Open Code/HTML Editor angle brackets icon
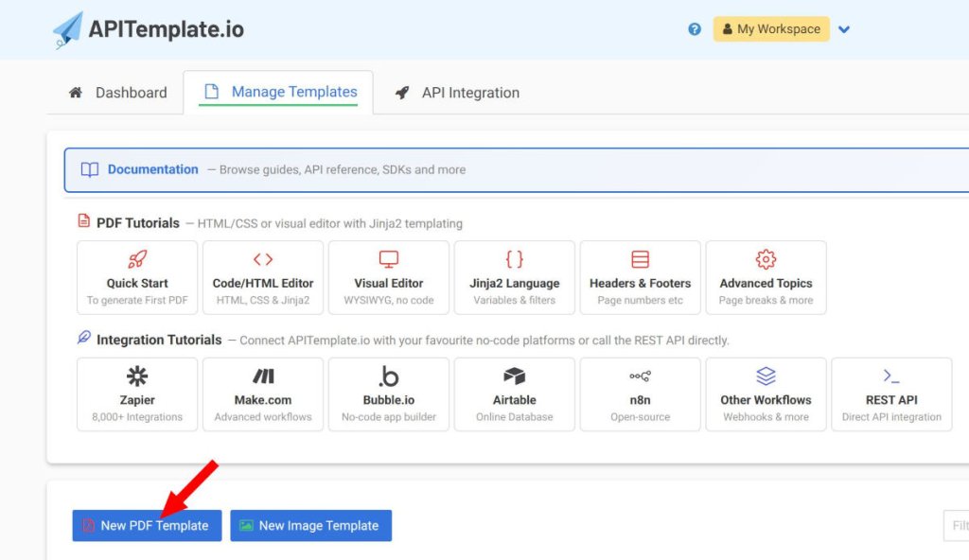The height and width of the screenshot is (560, 969). [263, 259]
